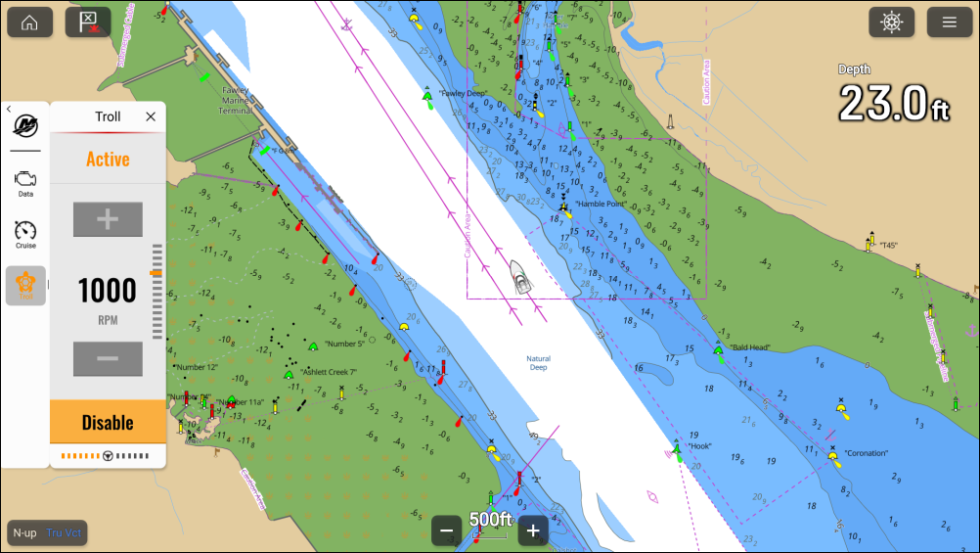
Task: Click the RPM level gauge slider
Action: pyautogui.click(x=156, y=291)
